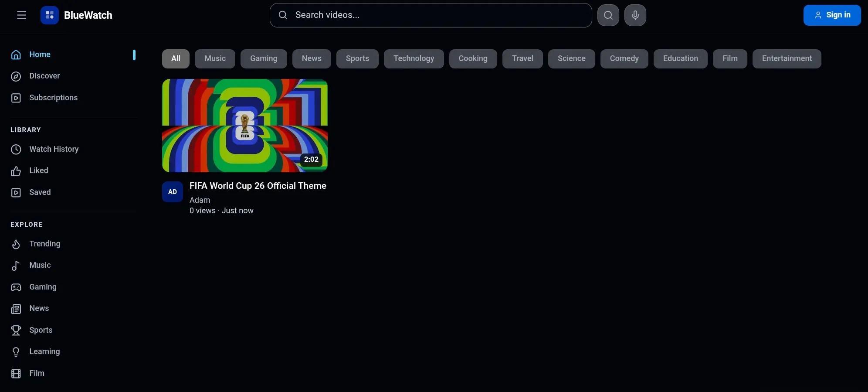This screenshot has width=868, height=392.
Task: Select the Education category chip
Action: (681, 59)
